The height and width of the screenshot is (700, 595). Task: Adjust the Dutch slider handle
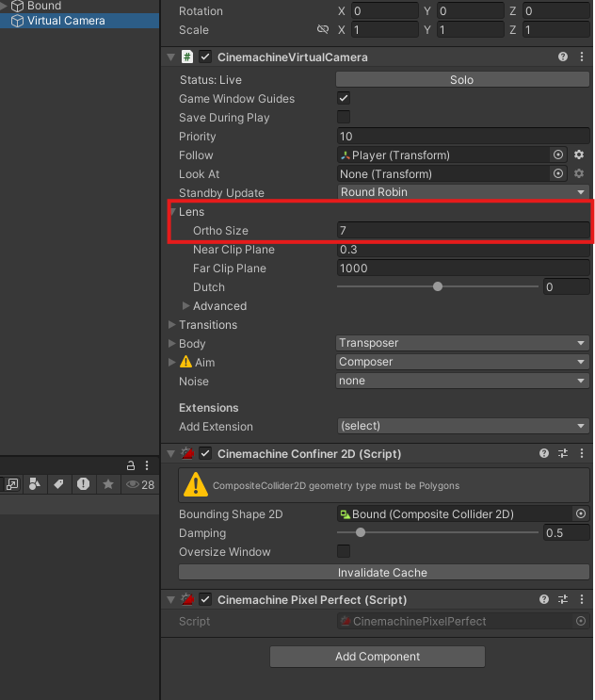click(x=438, y=286)
